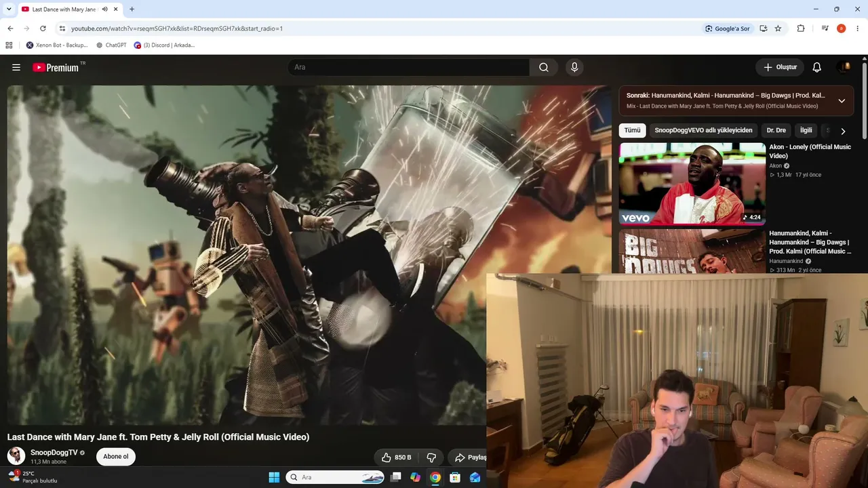Launch Copilot from the taskbar

click(416, 477)
